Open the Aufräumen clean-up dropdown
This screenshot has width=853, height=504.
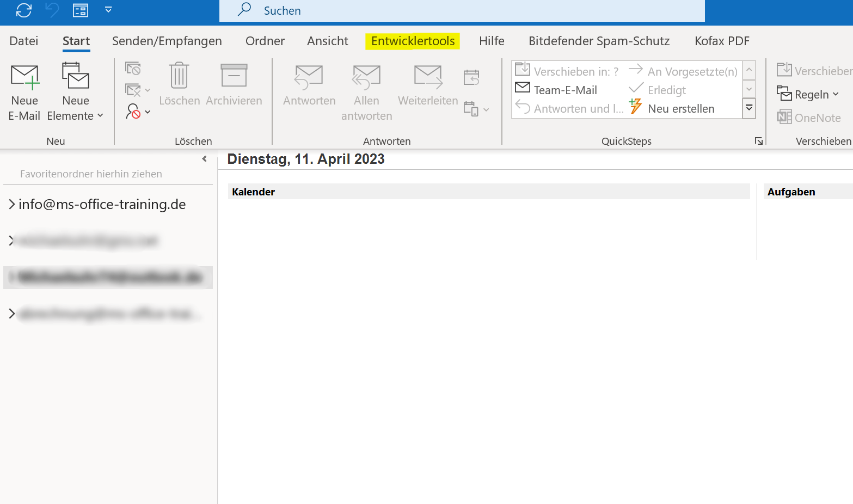click(138, 90)
